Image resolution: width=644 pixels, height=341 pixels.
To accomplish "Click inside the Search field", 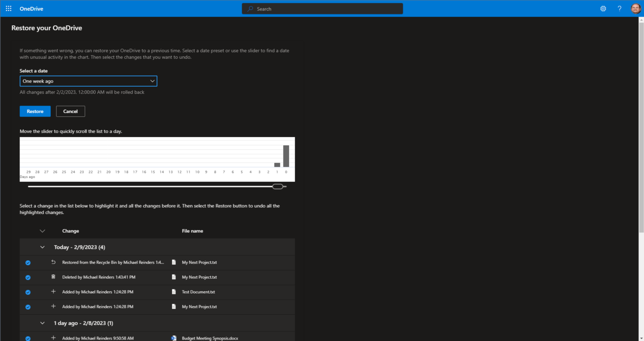I will 322,8.
